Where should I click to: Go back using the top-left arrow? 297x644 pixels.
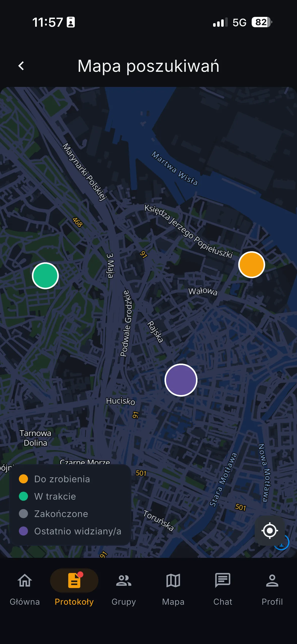coord(21,66)
